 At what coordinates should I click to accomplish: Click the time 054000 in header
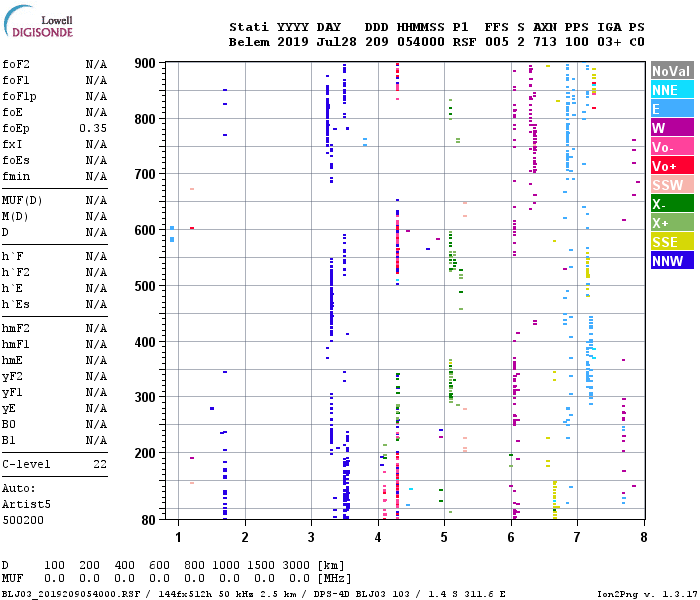click(421, 42)
